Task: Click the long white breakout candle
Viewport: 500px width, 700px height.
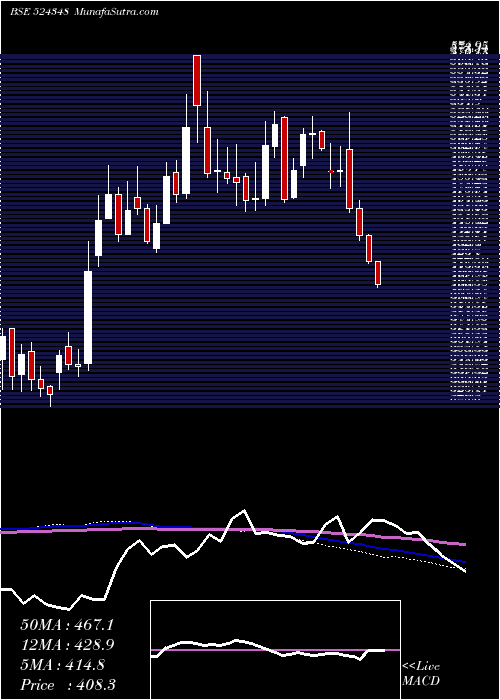Action: [88, 317]
